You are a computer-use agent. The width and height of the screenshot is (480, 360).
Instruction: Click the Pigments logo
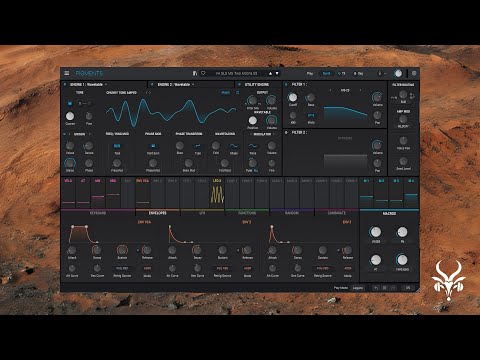(x=89, y=73)
